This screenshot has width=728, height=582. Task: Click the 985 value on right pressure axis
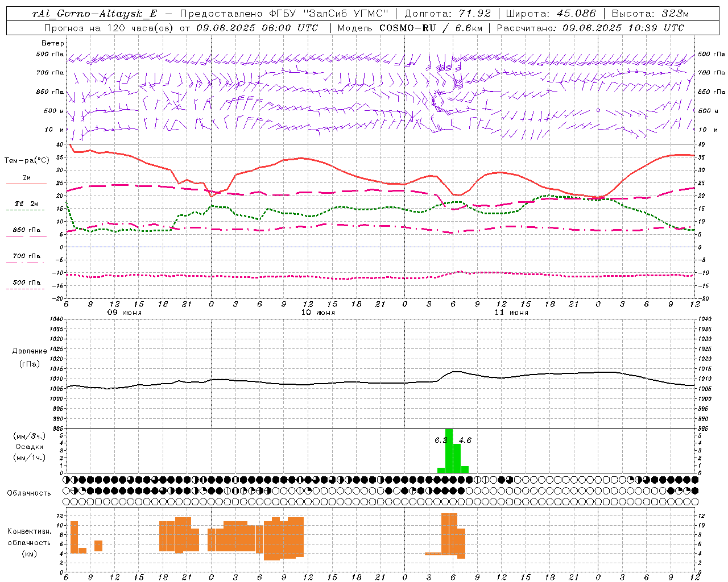pos(703,429)
